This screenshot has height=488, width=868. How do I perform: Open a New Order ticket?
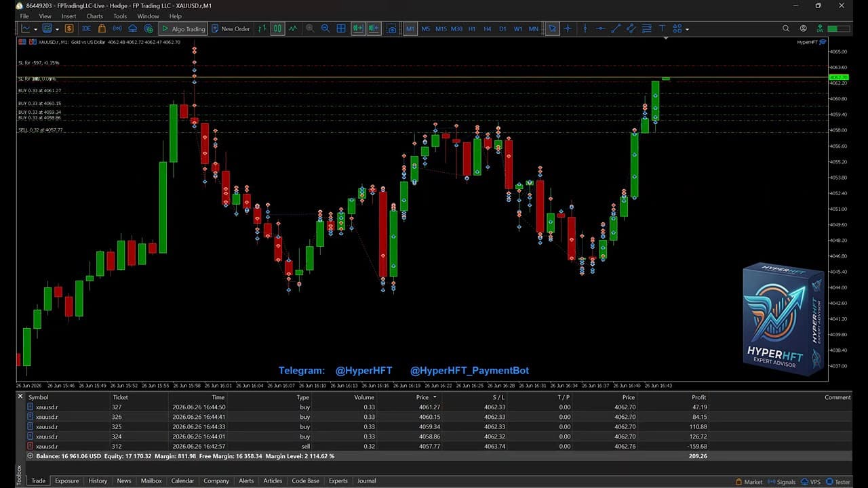coord(231,28)
